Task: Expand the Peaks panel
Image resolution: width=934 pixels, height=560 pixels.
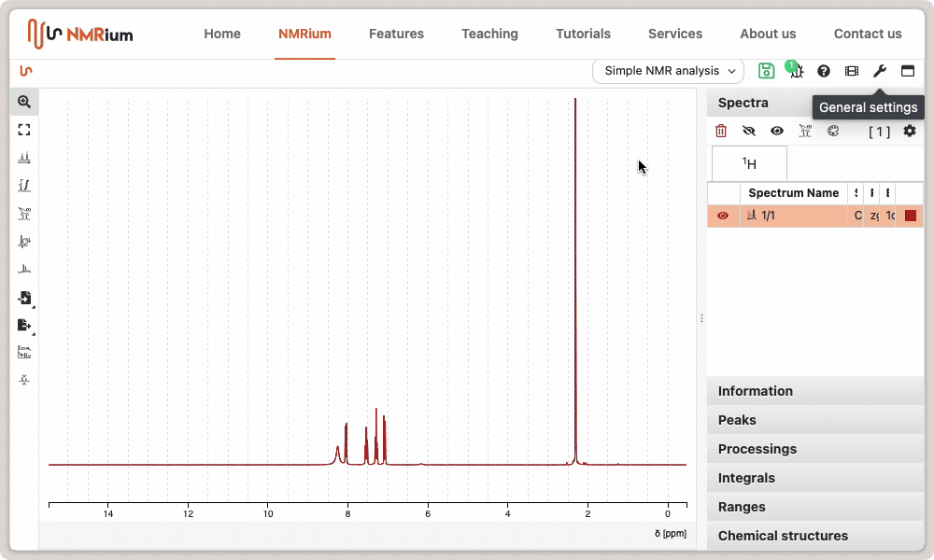Action: [737, 420]
